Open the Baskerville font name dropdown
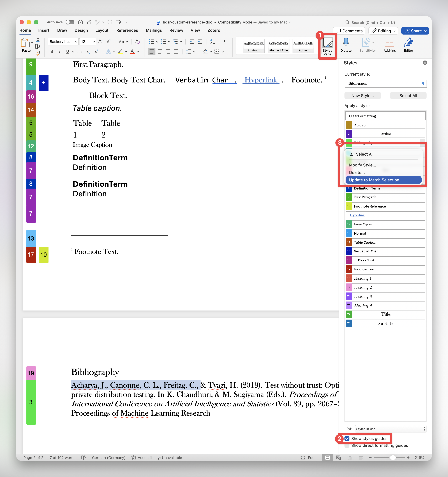Viewport: 448px width, 477px height. pyautogui.click(x=76, y=42)
